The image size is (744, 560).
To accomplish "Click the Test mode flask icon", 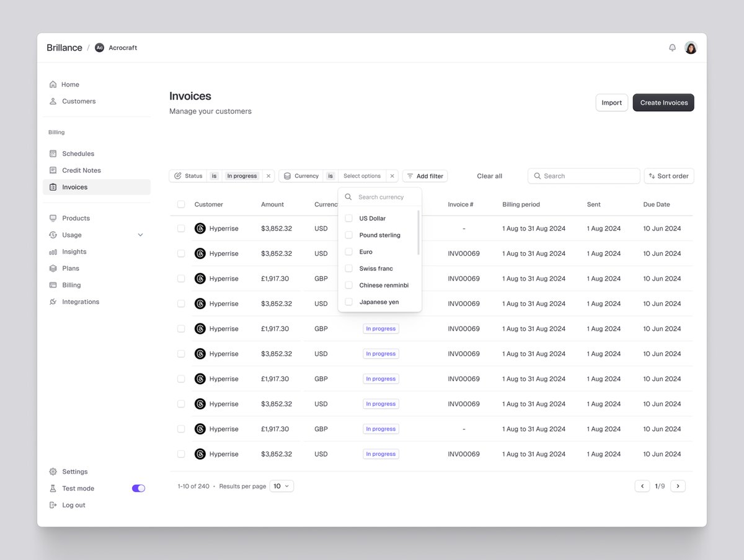I will [53, 488].
